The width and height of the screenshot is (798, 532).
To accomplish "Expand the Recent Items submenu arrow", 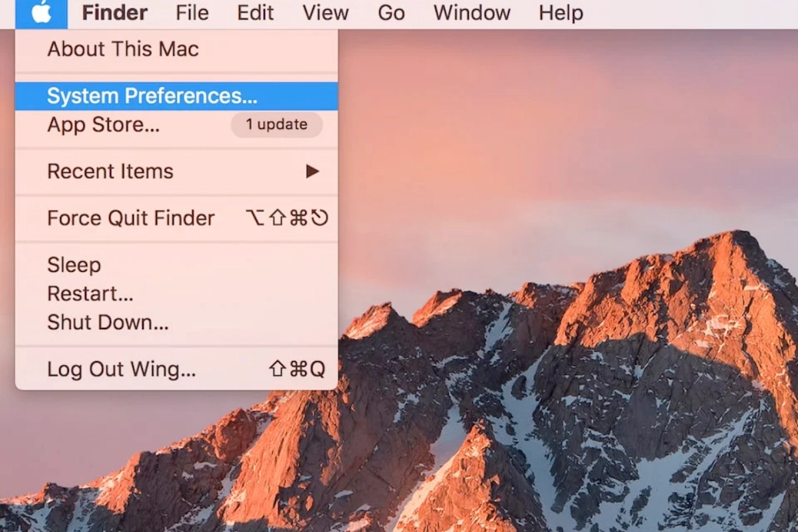I will point(312,172).
